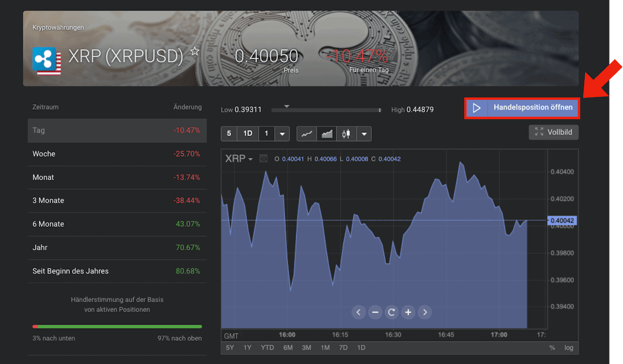Favorite XRP by clicking the star
This screenshot has width=623, height=364.
194,51
